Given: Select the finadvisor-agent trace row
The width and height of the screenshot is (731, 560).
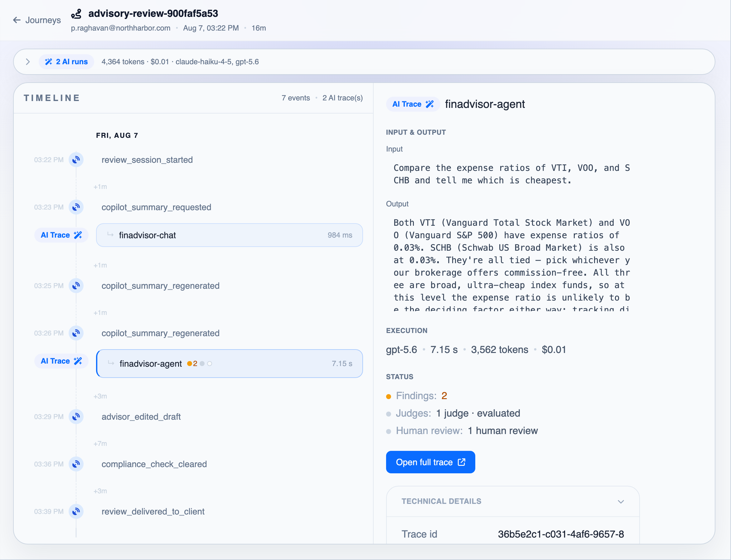Looking at the screenshot, I should (229, 363).
